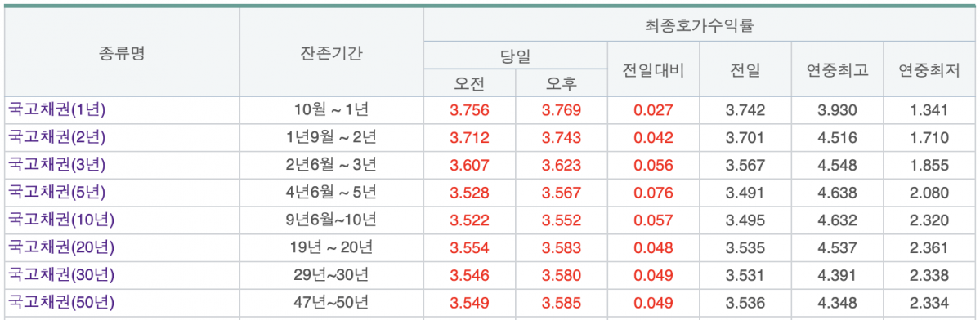Click the 오후 column header
Screen dimensions: 980x320
pyautogui.click(x=562, y=84)
